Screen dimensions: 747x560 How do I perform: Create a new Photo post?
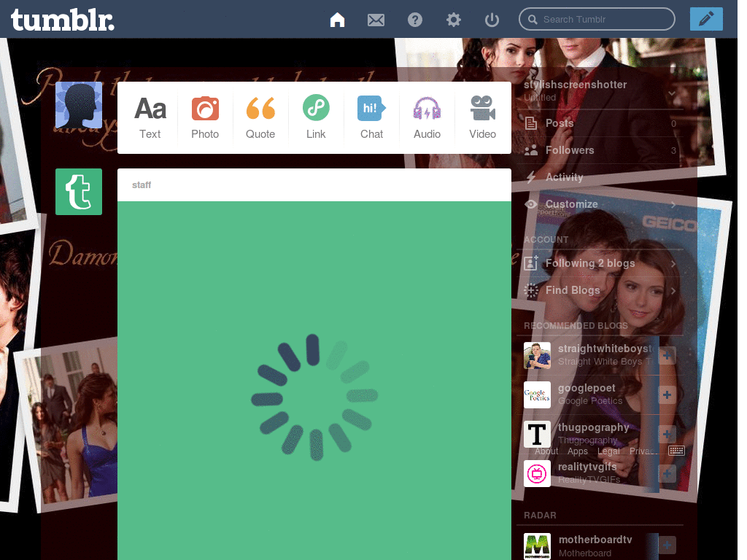(205, 117)
